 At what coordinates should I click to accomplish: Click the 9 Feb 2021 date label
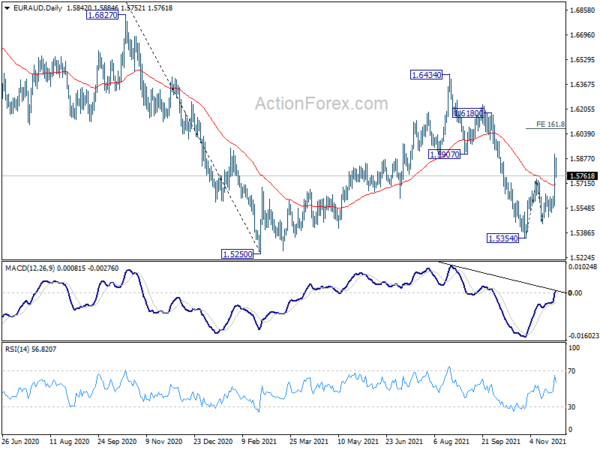(x=259, y=441)
